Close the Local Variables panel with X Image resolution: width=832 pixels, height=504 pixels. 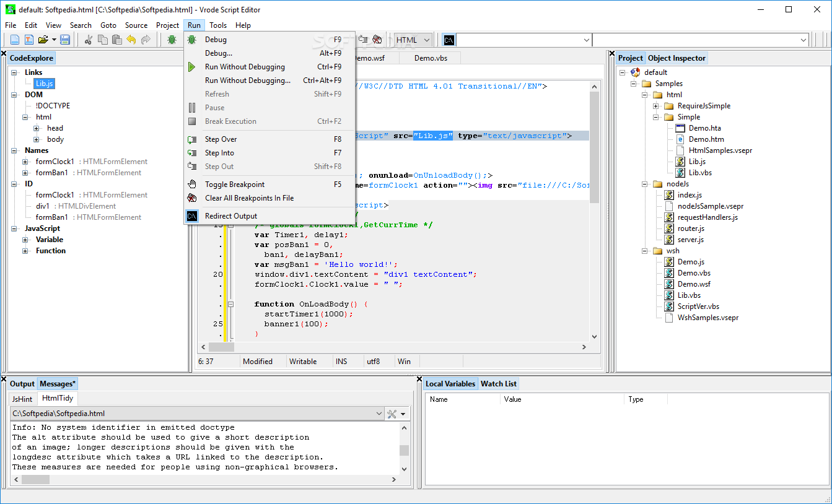point(419,380)
